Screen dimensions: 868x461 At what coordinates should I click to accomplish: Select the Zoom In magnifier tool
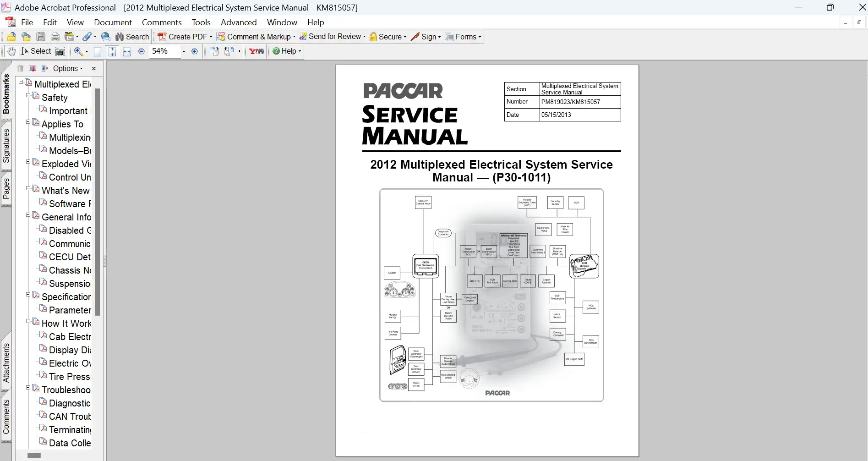(x=78, y=51)
